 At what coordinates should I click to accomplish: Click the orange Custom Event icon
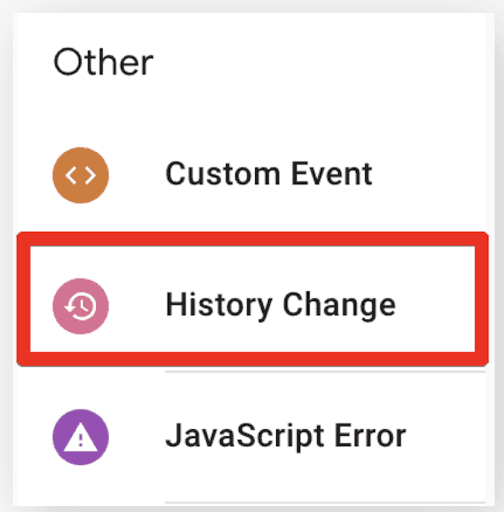81,175
